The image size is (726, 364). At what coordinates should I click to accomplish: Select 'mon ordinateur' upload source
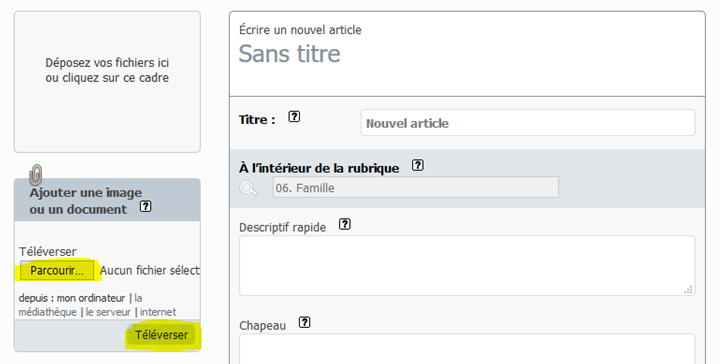pyautogui.click(x=91, y=298)
